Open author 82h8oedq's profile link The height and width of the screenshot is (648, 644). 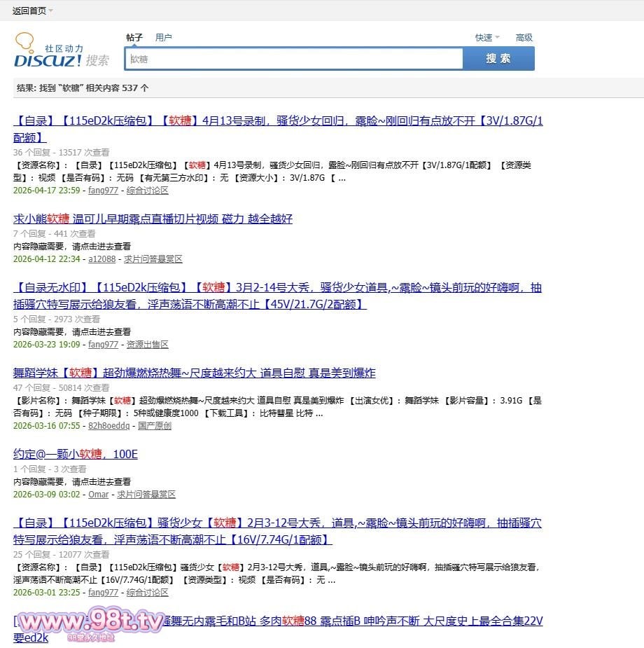coord(108,426)
